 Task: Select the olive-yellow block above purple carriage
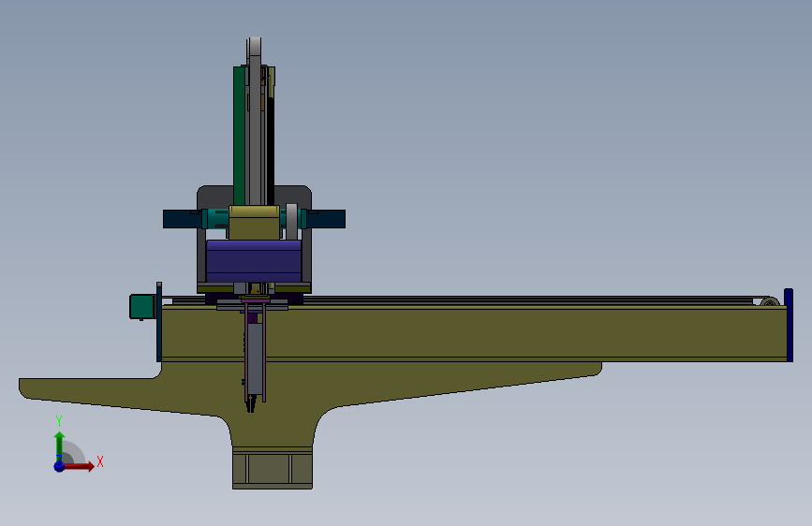[x=254, y=222]
